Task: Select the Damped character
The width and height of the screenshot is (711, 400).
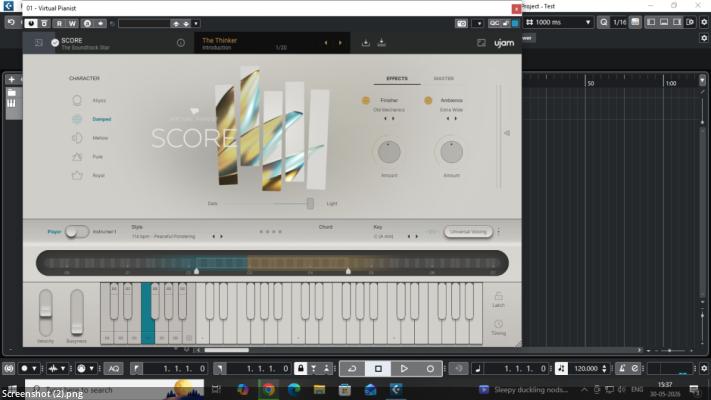Action: tap(102, 119)
